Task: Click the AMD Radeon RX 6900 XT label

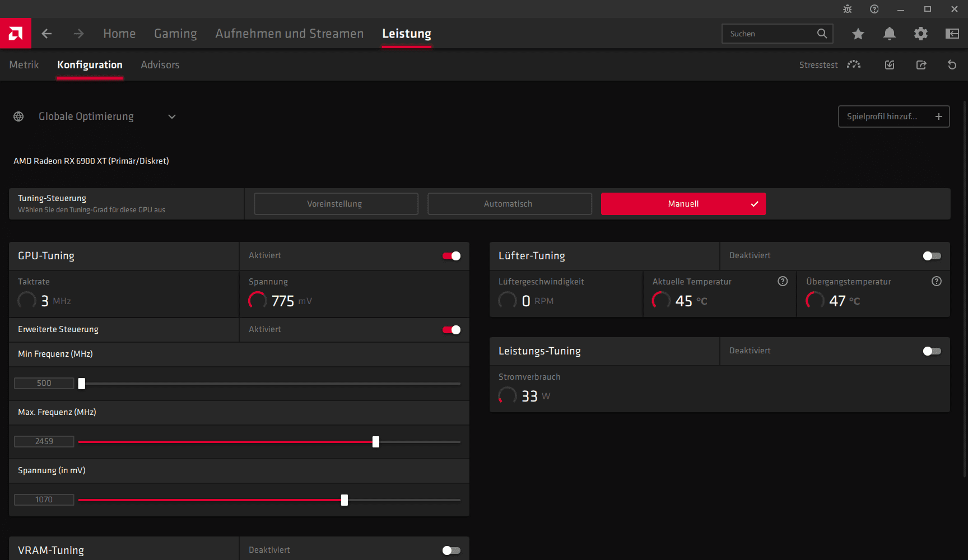Action: pos(91,161)
